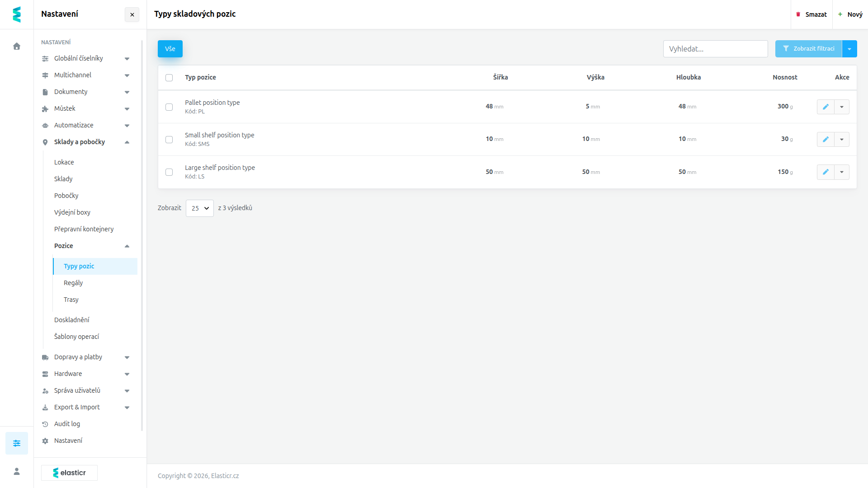Screen dimensions: 868x488
Task: Open the action dropdown arrow for Small shelf row
Action: 842,139
